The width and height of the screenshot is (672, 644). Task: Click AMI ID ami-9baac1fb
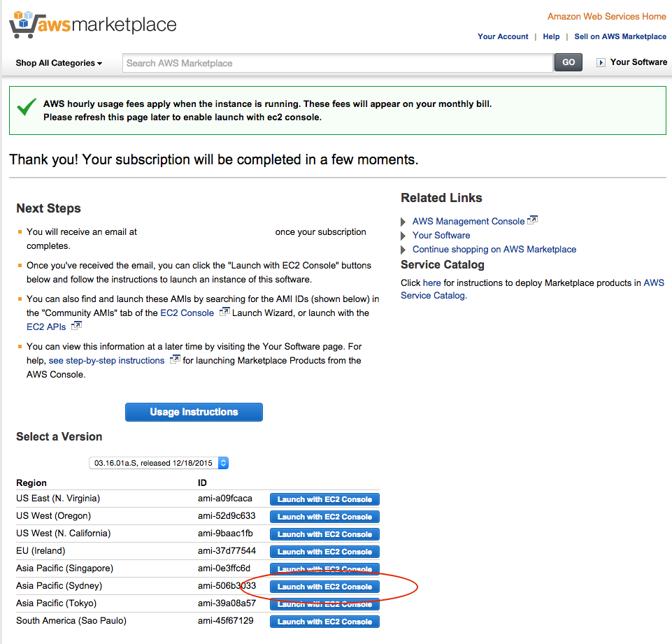pos(225,533)
